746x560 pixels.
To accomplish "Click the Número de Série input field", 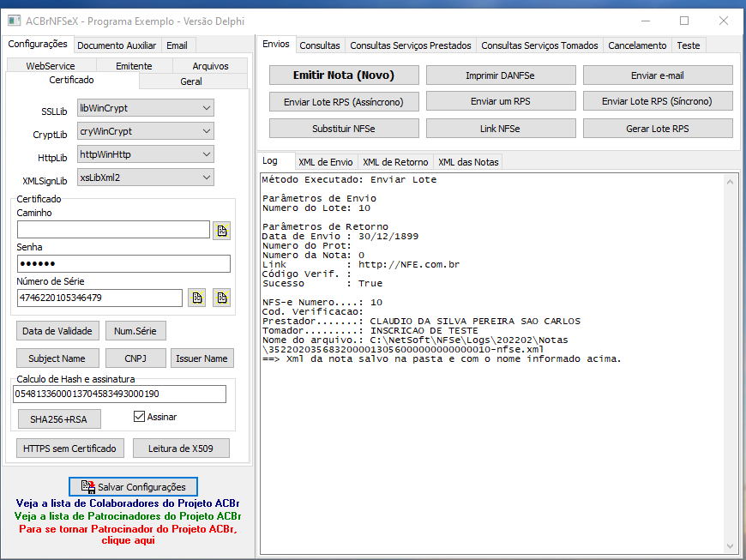I will click(100, 298).
